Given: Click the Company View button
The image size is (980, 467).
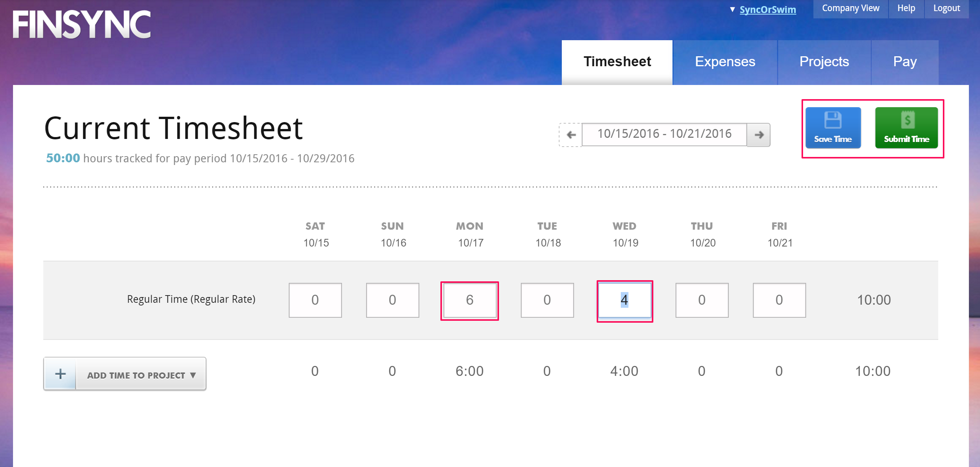Looking at the screenshot, I should click(x=851, y=8).
